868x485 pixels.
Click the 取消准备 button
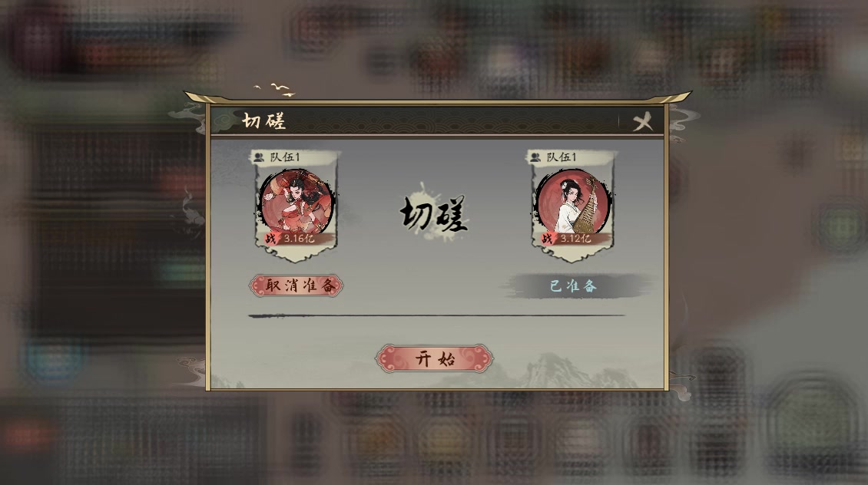pyautogui.click(x=297, y=286)
